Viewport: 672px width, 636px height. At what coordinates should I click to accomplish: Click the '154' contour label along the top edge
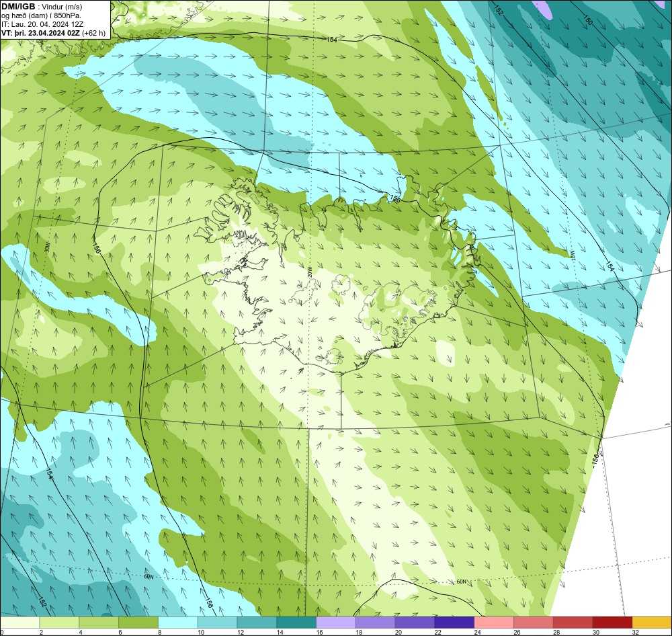click(x=332, y=40)
